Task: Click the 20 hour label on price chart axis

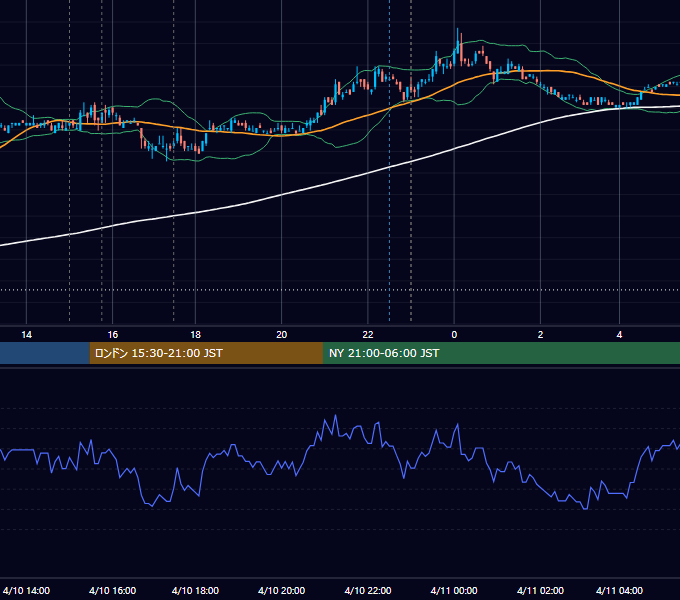Action: tap(281, 335)
